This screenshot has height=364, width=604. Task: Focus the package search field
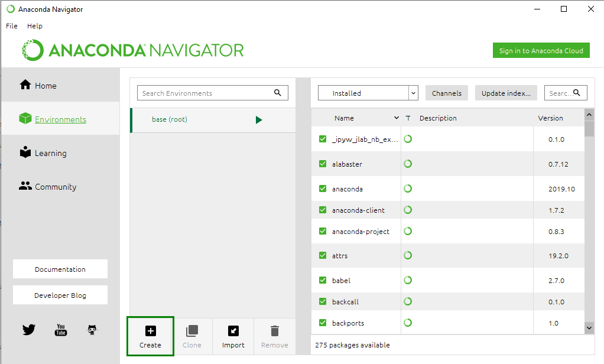click(x=566, y=93)
